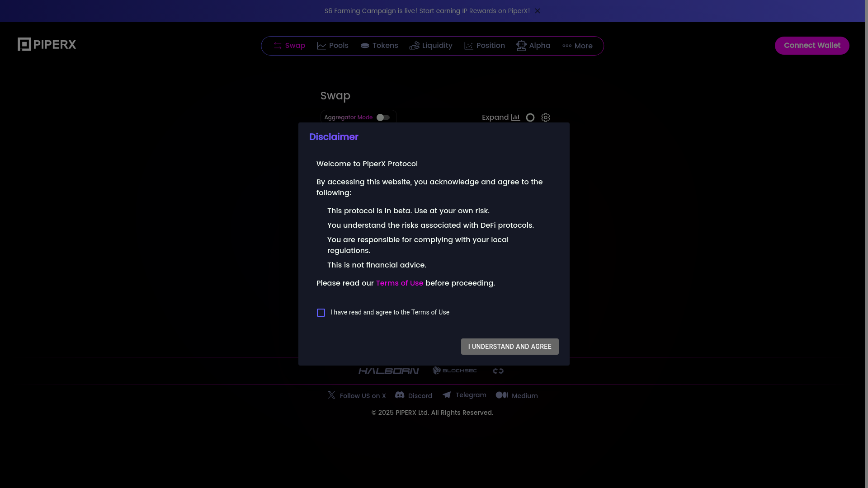Image resolution: width=868 pixels, height=488 pixels.
Task: Click the Expand chart icon
Action: [x=516, y=117]
